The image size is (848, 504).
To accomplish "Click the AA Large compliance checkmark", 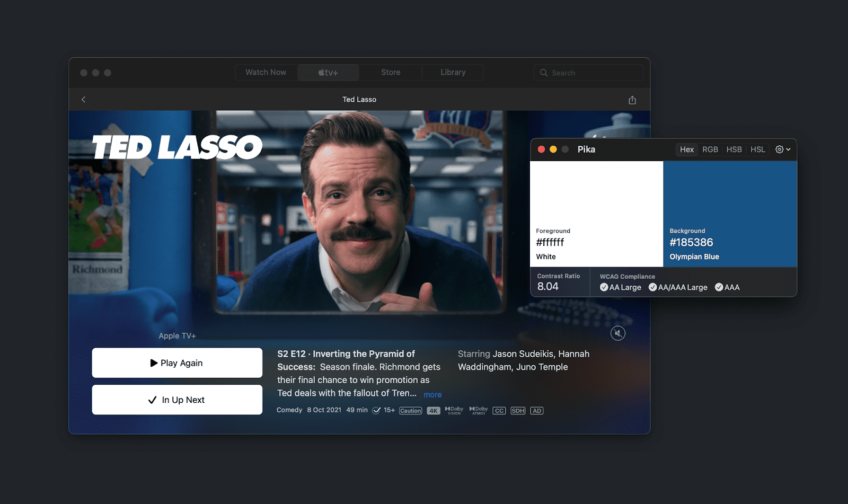I will click(x=604, y=287).
